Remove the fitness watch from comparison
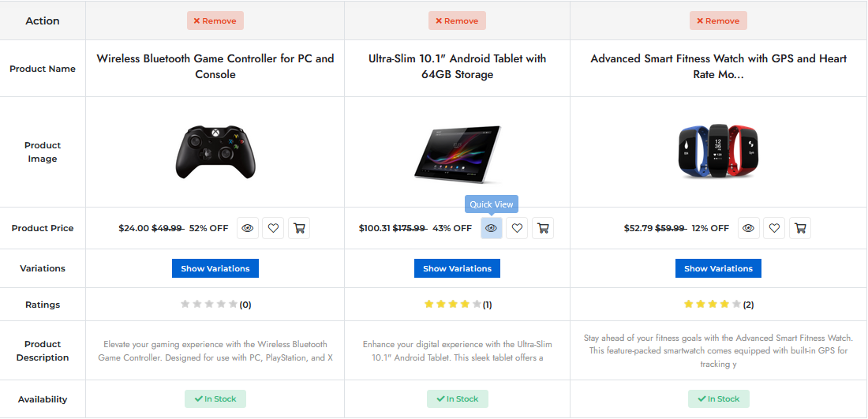This screenshot has height=419, width=868. click(x=718, y=21)
